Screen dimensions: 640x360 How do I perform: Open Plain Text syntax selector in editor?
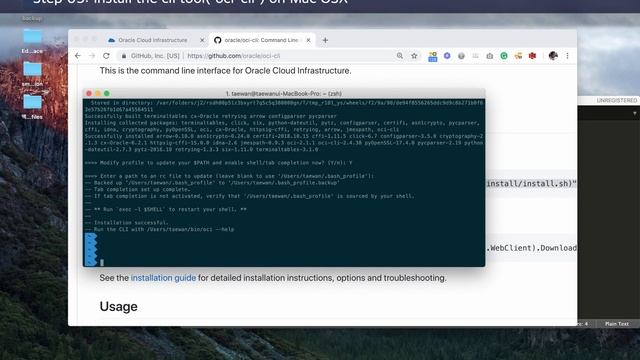coord(617,324)
